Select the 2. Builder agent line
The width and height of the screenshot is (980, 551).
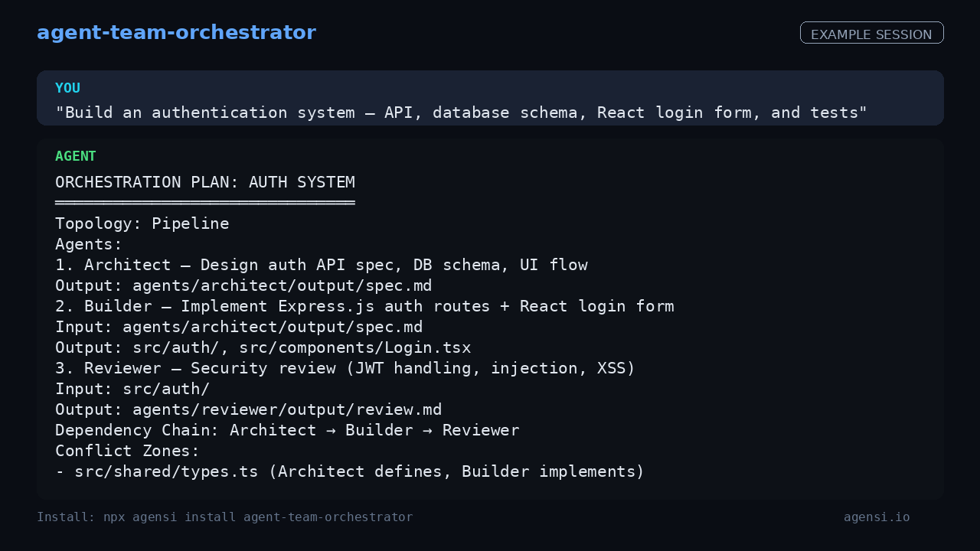tap(364, 306)
